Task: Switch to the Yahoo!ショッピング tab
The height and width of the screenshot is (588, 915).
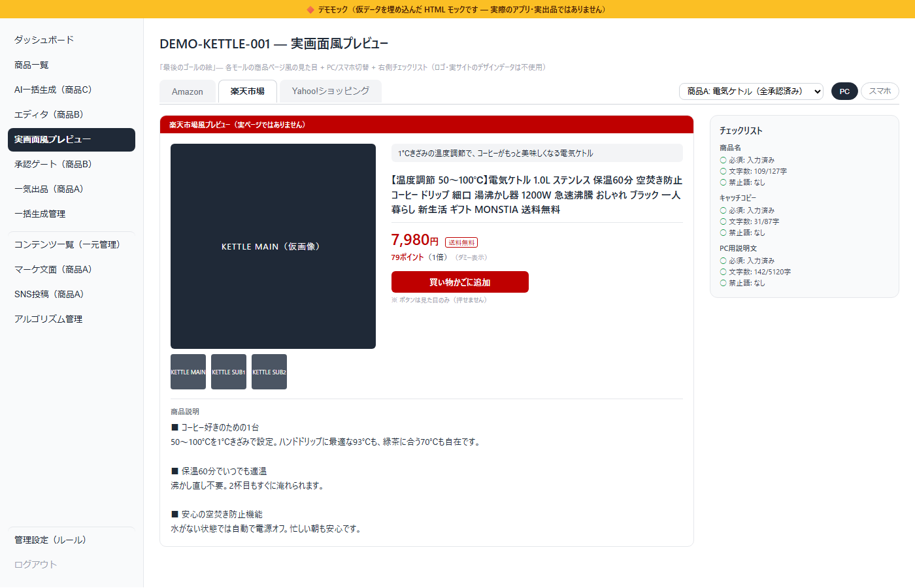Action: pos(331,91)
